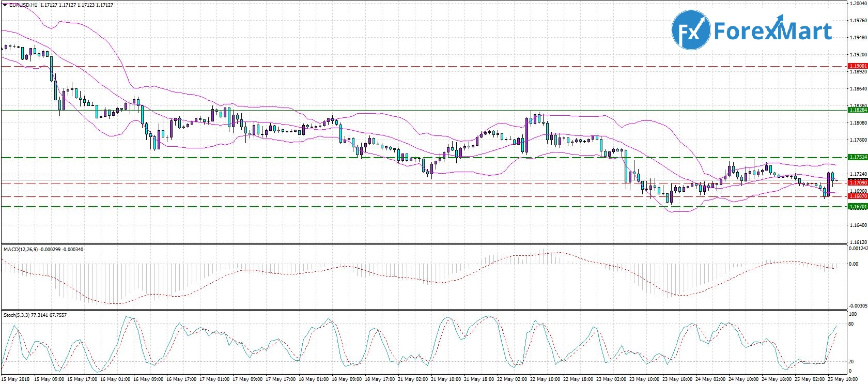Click the 1.16400 price scale value

pyautogui.click(x=857, y=225)
